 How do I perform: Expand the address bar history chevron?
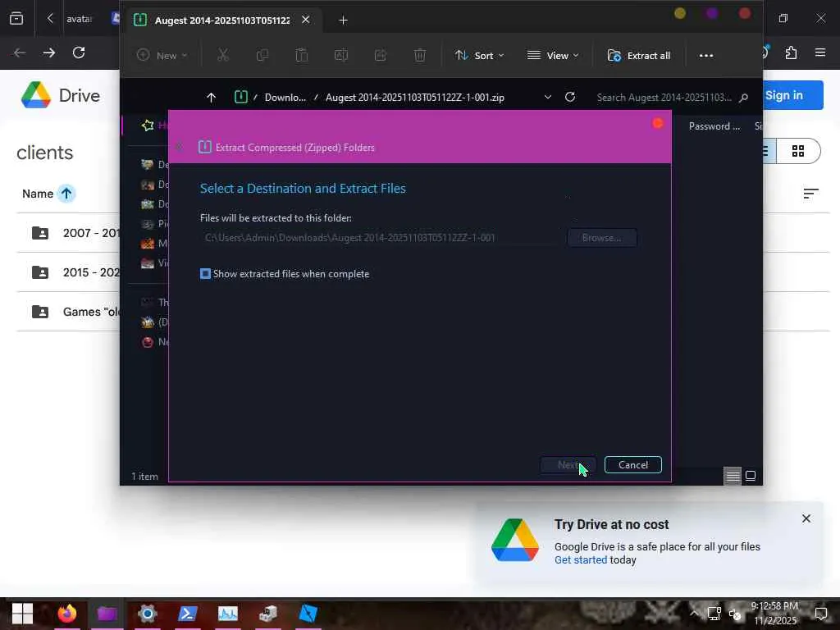point(547,98)
